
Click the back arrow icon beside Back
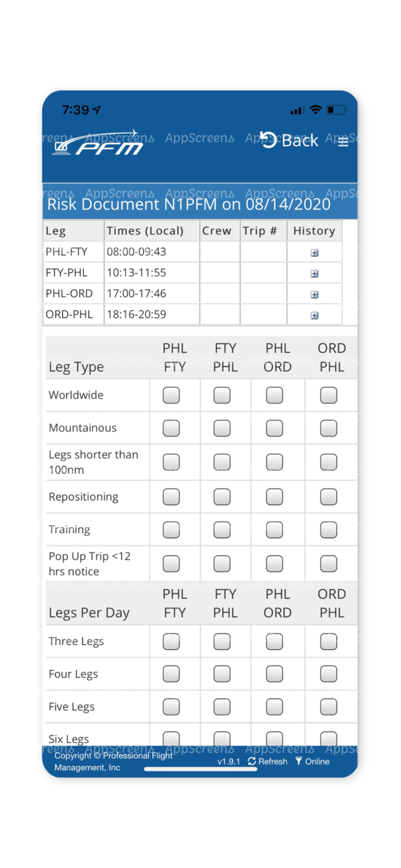[x=267, y=141]
